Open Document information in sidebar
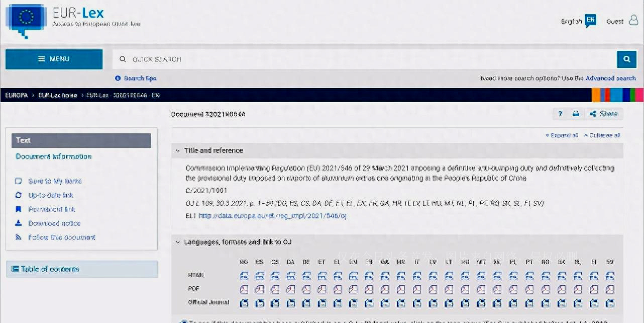This screenshot has height=323, width=644. coord(54,156)
